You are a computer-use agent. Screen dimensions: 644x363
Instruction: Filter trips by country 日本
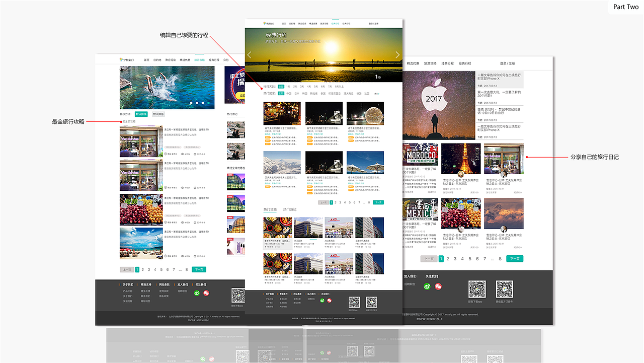[x=297, y=93]
